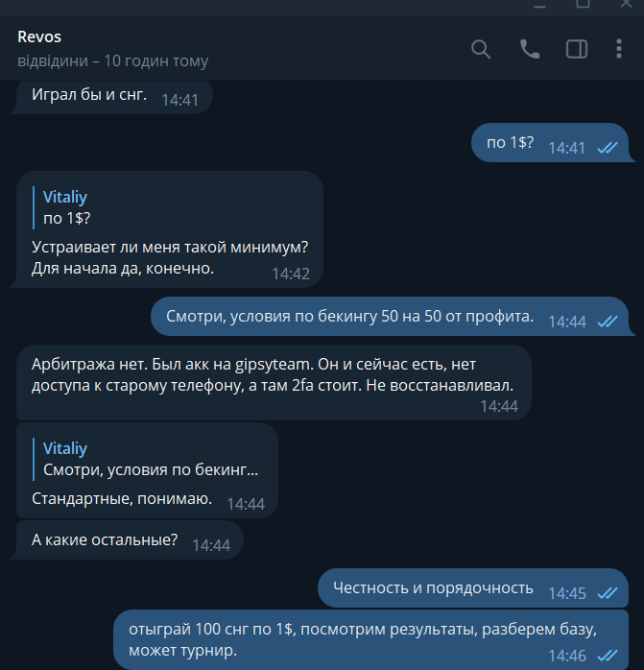Click read checkmarks on the 14:46 message
644x670 pixels.
pyautogui.click(x=608, y=656)
